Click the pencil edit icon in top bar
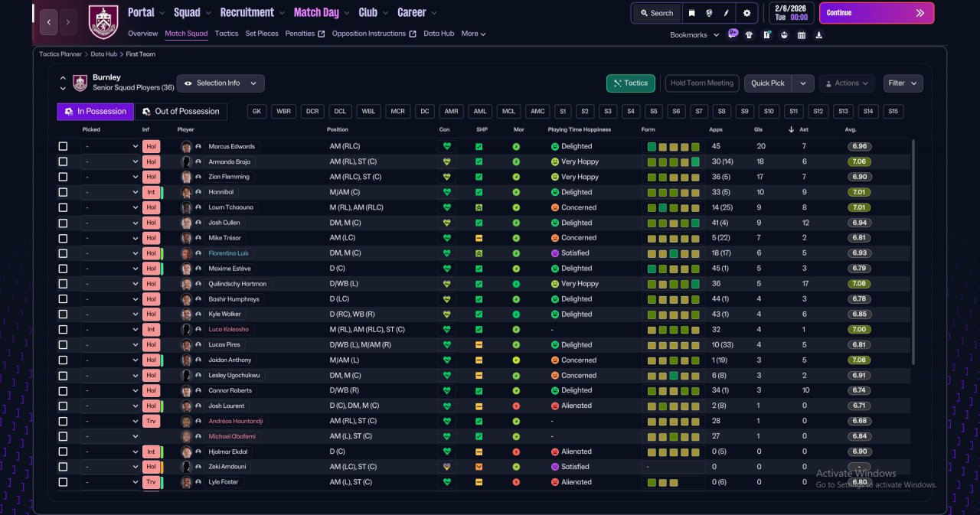980x515 pixels. 727,13
